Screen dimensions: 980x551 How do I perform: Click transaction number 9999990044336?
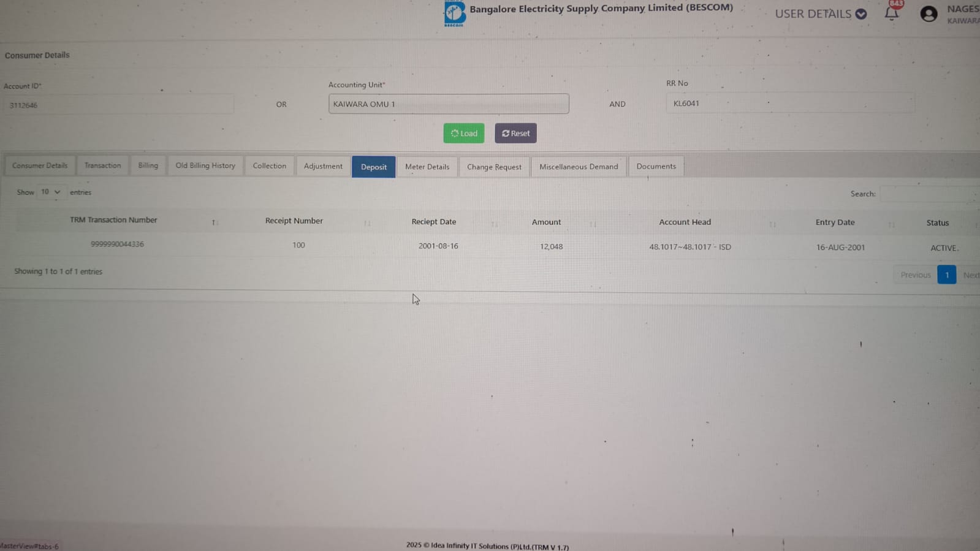point(117,244)
